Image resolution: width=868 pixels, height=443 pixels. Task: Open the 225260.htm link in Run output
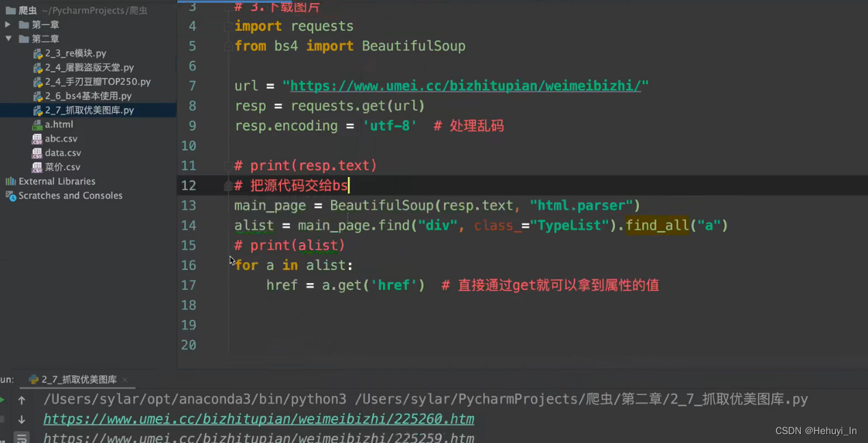pos(259,419)
